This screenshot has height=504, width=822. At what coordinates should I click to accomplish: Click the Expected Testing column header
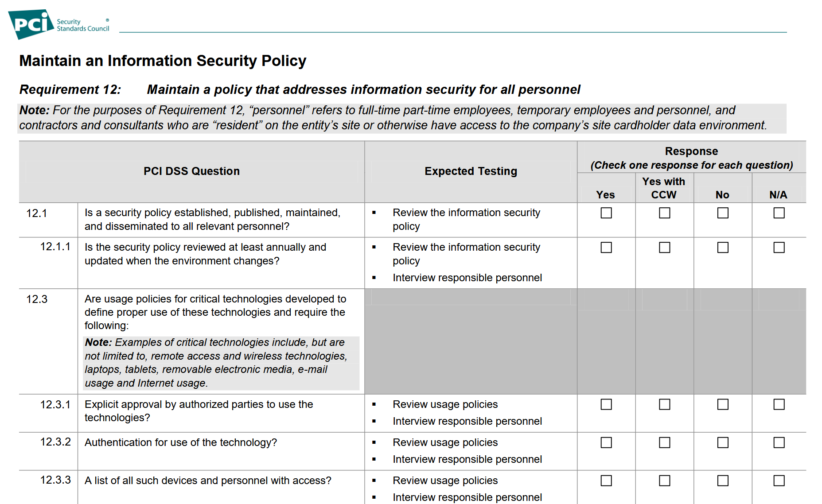pyautogui.click(x=471, y=171)
